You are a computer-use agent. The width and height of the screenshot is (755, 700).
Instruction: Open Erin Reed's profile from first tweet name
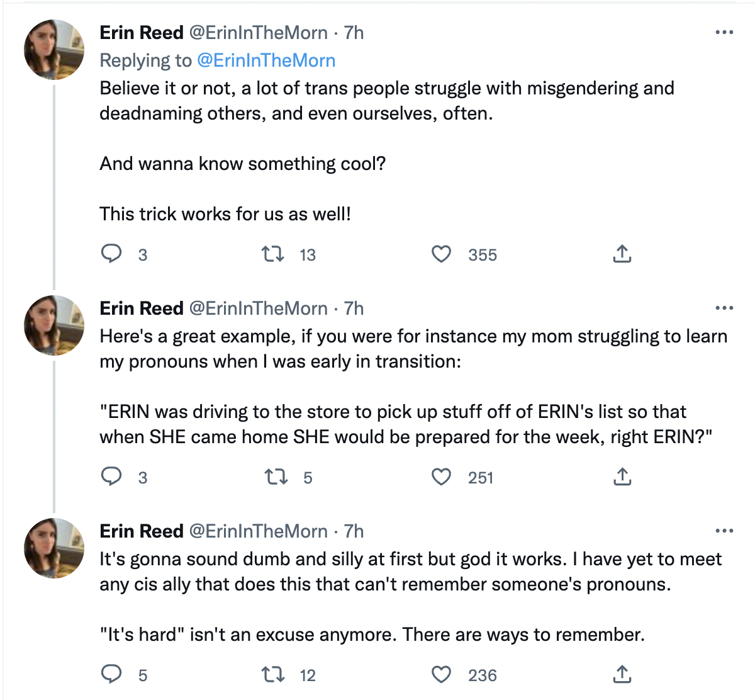(142, 33)
